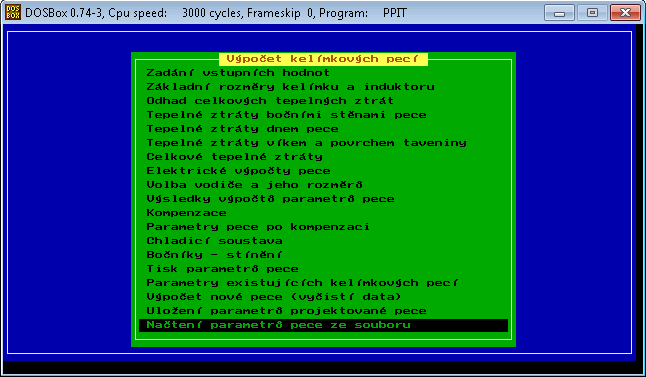Select Chladicí soustava entry
The height and width of the screenshot is (377, 646).
coord(214,241)
